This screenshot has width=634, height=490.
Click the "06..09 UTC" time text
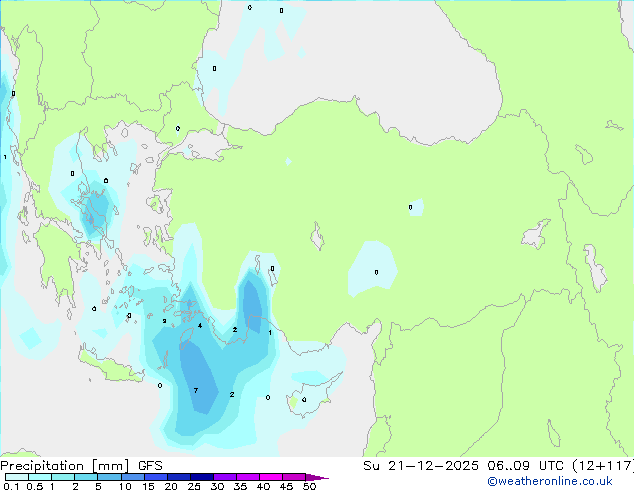[x=525, y=466]
